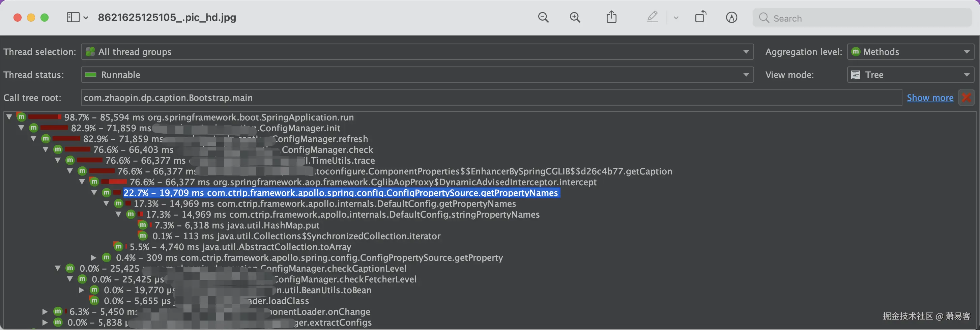Collapse the checkCaptionLevel node
Viewport: 980px width, 330px height.
[x=58, y=268]
